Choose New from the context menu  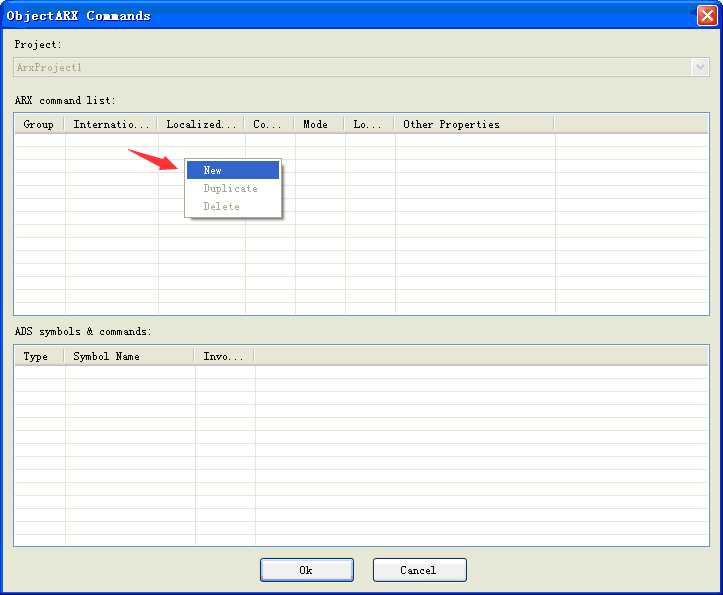pos(233,170)
